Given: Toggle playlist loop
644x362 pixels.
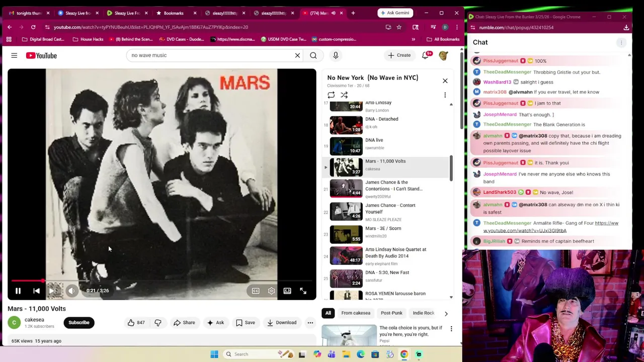Looking at the screenshot, I should pyautogui.click(x=331, y=95).
